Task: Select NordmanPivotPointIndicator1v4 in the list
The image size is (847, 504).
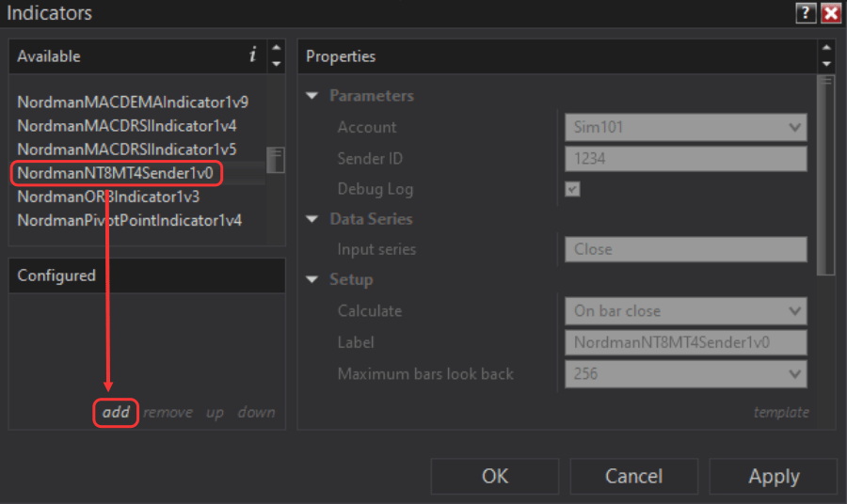Action: tap(130, 221)
